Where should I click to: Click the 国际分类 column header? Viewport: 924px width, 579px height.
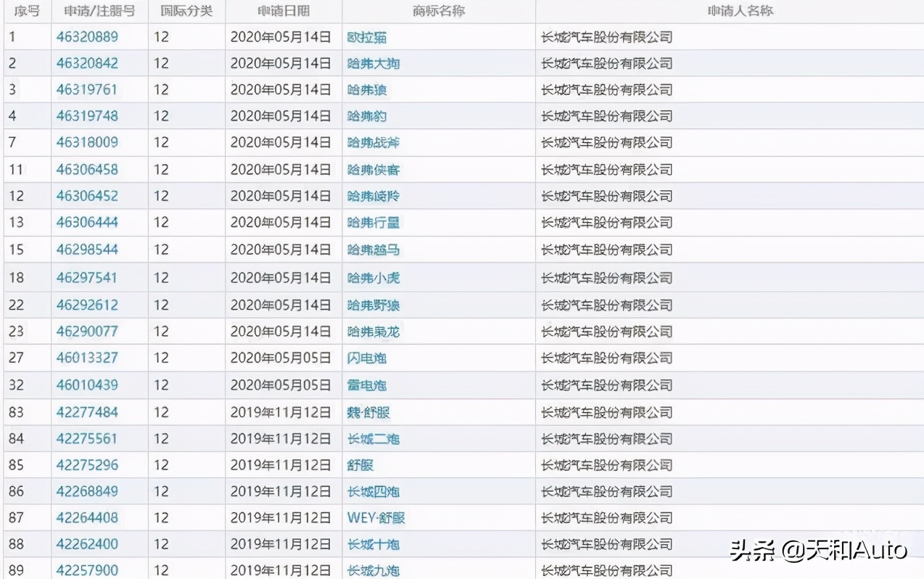[x=186, y=12]
